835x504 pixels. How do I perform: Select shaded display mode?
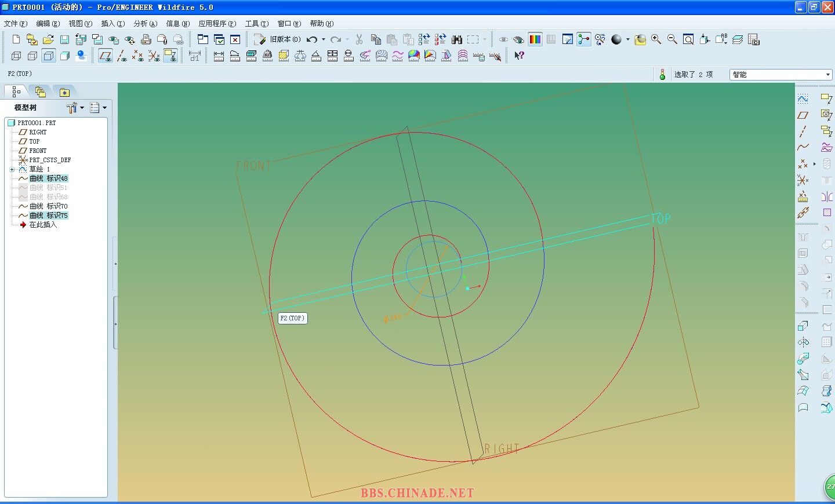pos(65,56)
